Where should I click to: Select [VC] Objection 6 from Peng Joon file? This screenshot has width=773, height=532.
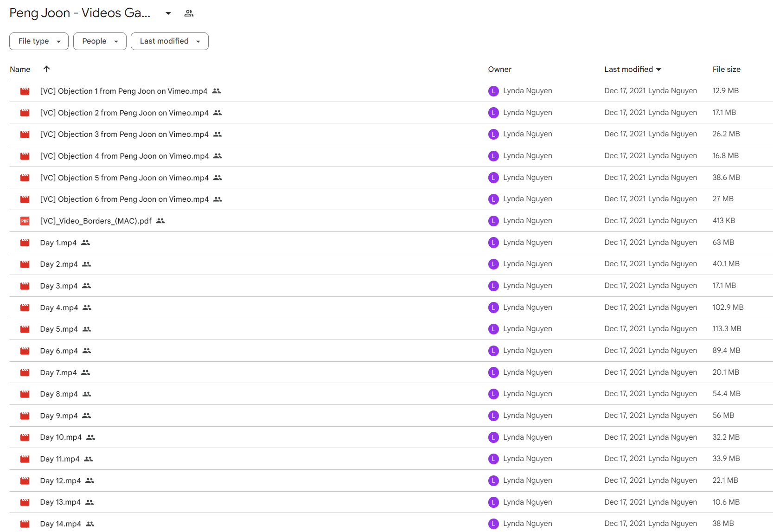coord(124,199)
